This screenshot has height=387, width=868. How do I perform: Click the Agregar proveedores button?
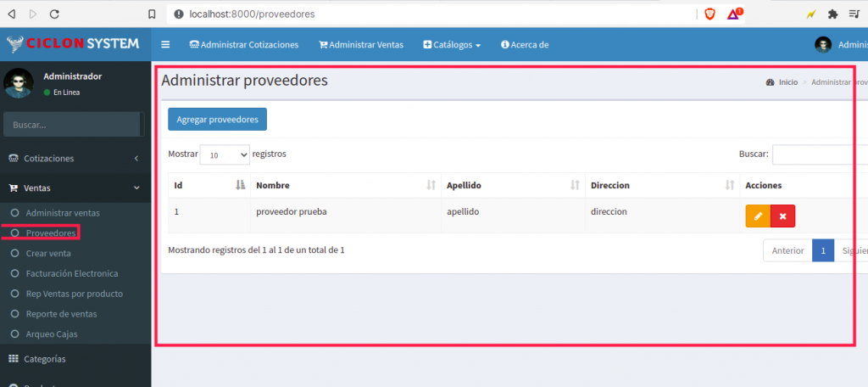[x=217, y=120]
